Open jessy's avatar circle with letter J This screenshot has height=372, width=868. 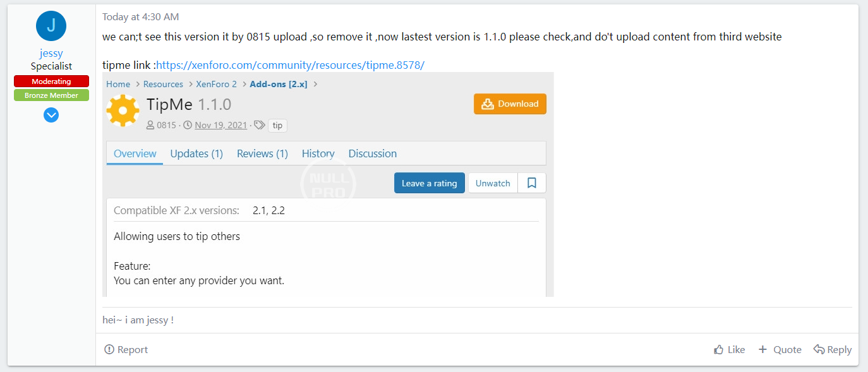coord(51,26)
